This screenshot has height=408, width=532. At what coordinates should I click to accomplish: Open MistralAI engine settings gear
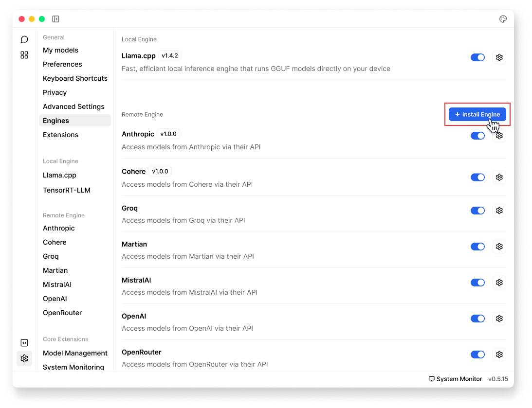click(499, 283)
